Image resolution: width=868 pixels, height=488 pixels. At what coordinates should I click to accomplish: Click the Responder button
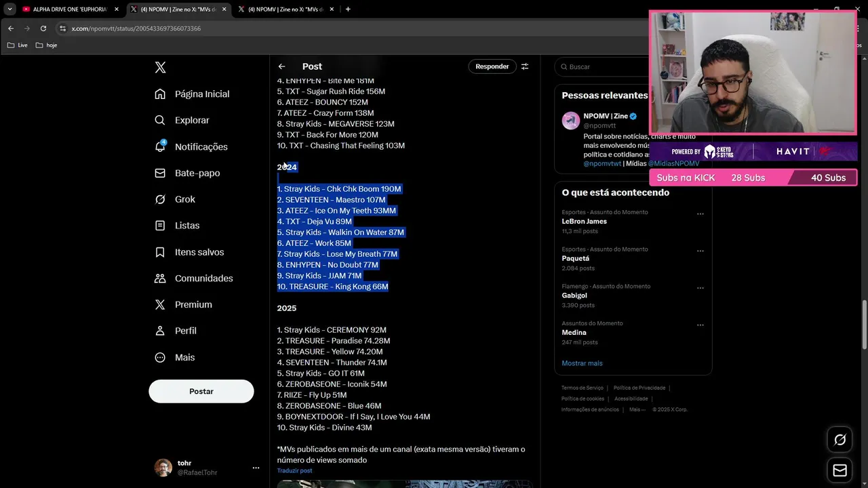(492, 66)
